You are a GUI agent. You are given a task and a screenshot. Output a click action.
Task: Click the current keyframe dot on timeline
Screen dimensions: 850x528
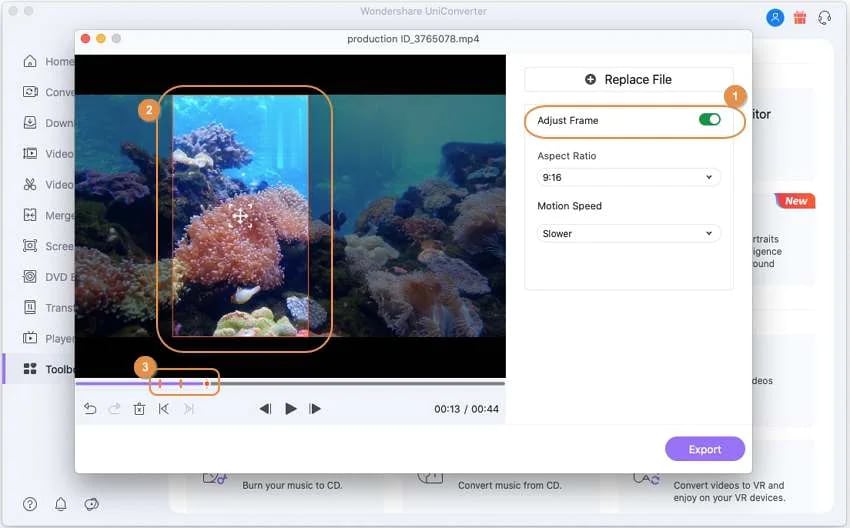coord(207,384)
